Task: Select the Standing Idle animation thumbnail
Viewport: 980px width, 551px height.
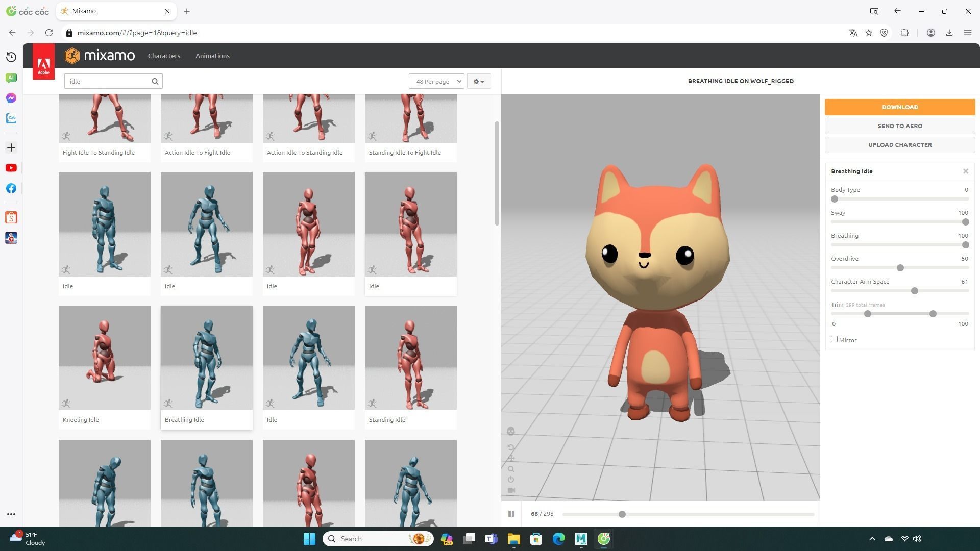Action: point(411,358)
